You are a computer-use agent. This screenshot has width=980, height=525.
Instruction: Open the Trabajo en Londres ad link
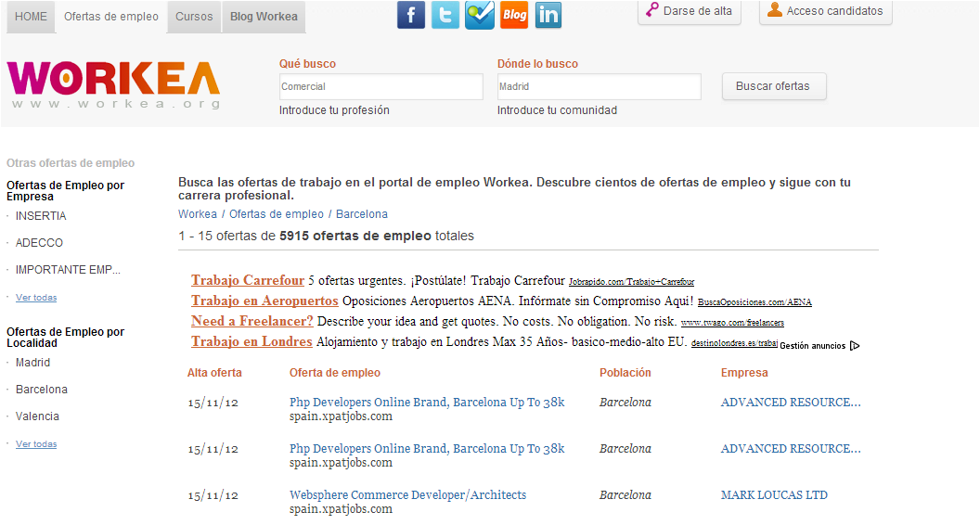[x=251, y=342]
